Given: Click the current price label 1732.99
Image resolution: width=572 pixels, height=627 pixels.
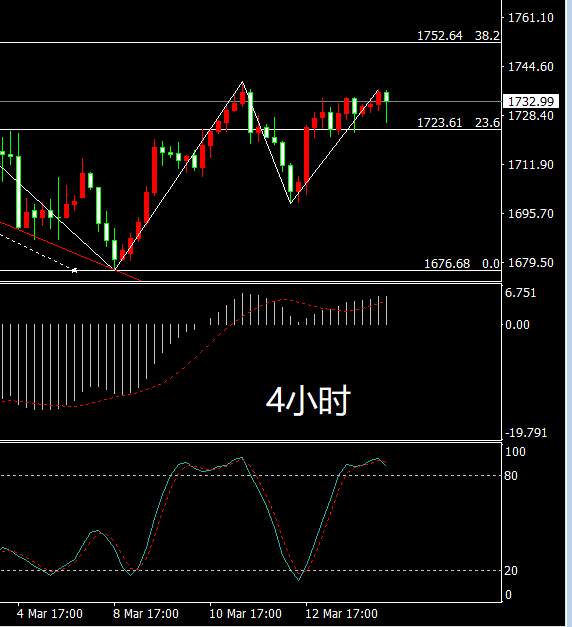Looking at the screenshot, I should (530, 102).
